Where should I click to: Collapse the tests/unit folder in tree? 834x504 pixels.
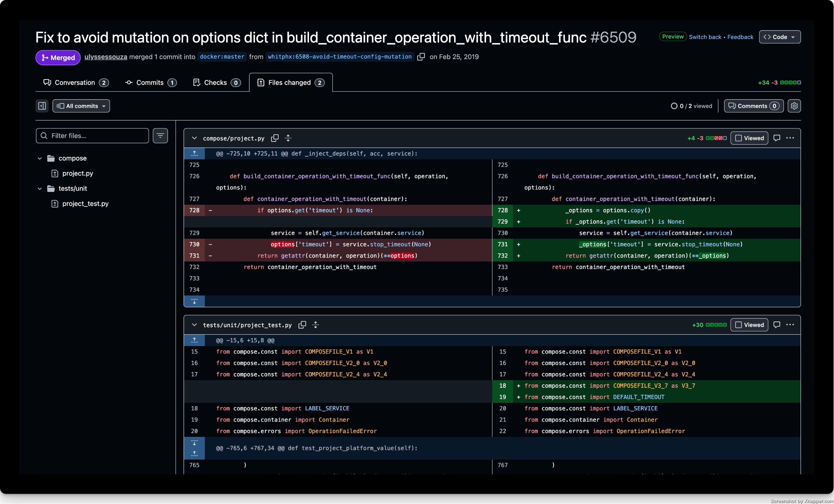click(x=40, y=189)
